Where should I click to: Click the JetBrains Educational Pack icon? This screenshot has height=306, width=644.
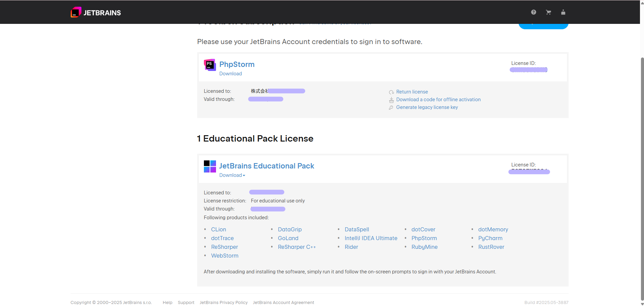pos(210,166)
